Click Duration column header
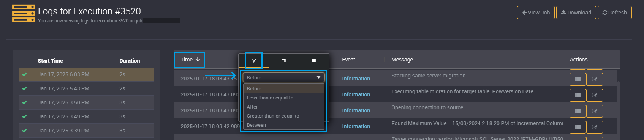 (x=130, y=61)
